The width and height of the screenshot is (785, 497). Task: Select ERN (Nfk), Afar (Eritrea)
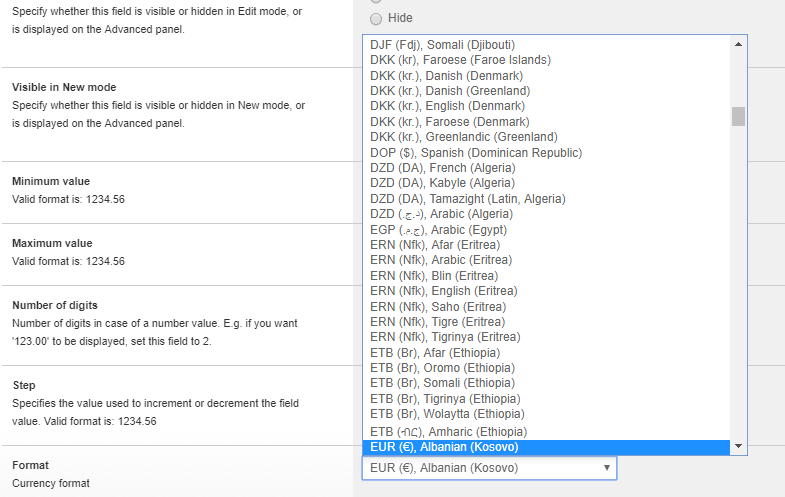coord(546,245)
